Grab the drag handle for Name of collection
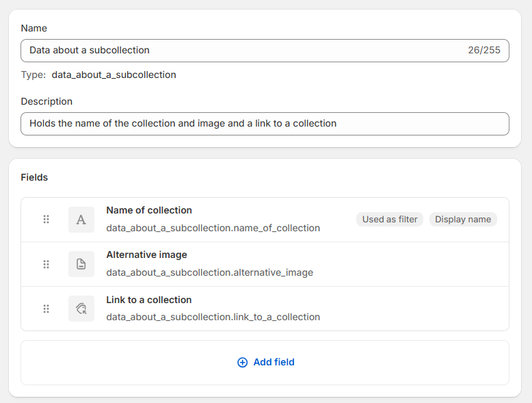532x403 pixels. (46, 220)
